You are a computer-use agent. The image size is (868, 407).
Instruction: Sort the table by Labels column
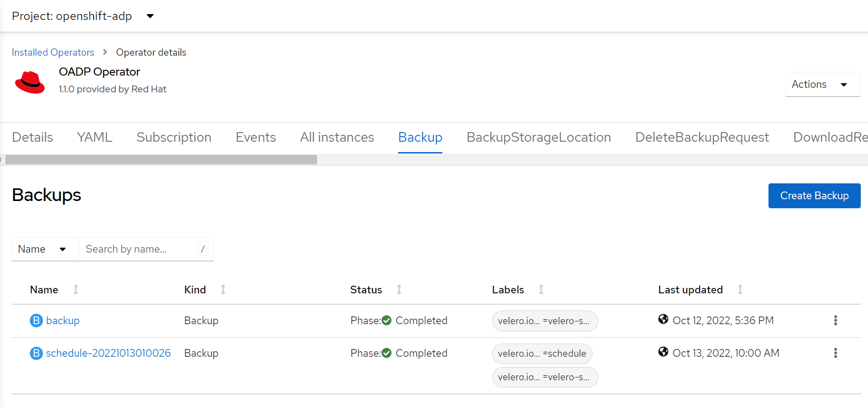click(518, 290)
